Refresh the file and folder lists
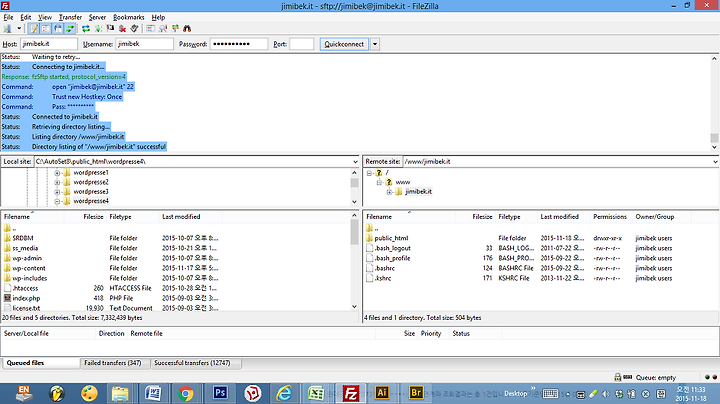 click(86, 28)
